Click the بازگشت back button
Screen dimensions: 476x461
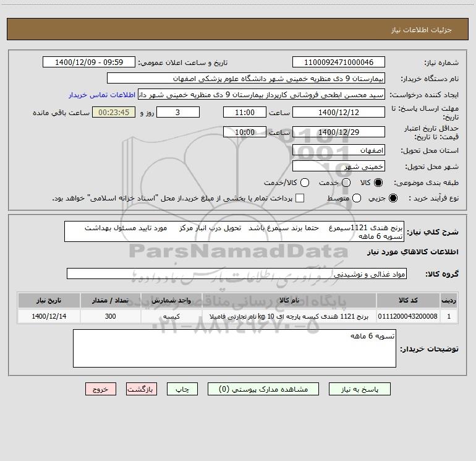coord(142,389)
